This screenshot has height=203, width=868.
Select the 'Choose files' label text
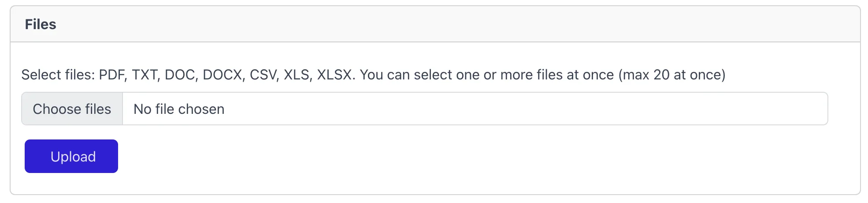[72, 109]
